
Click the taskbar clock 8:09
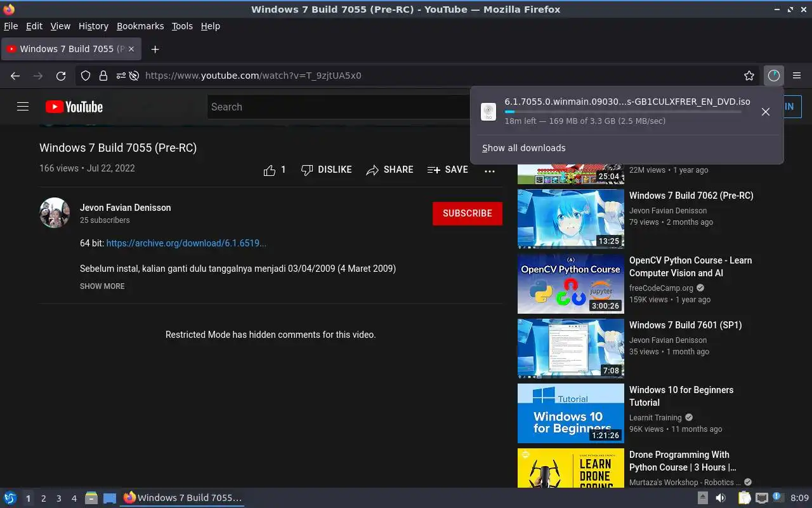tap(799, 498)
